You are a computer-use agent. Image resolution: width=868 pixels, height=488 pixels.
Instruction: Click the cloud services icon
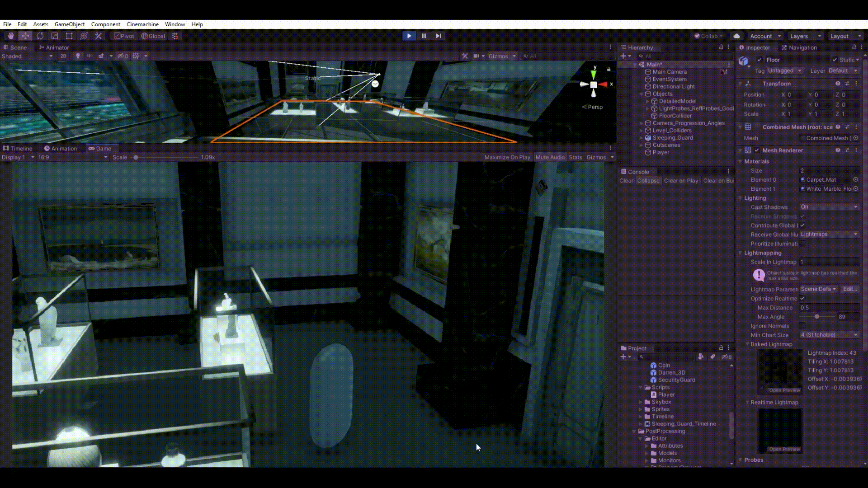coord(736,36)
